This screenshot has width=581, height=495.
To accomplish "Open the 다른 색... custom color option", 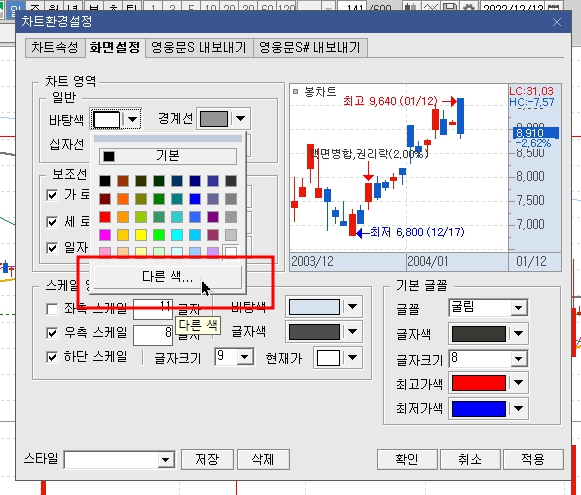I will (167, 277).
